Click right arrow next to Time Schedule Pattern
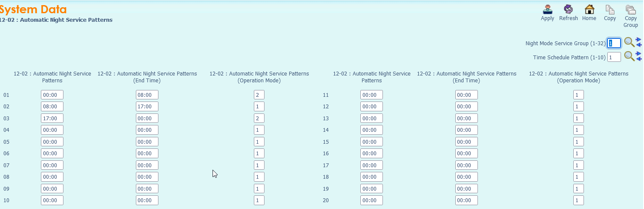 [x=638, y=54]
